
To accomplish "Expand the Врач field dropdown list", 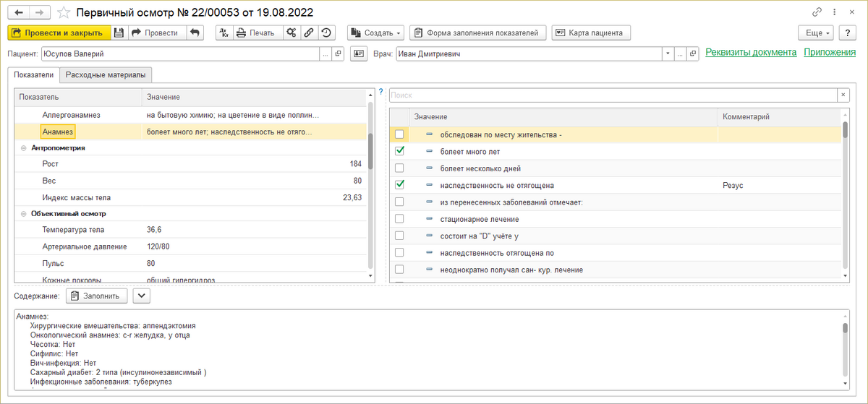I will [x=666, y=53].
